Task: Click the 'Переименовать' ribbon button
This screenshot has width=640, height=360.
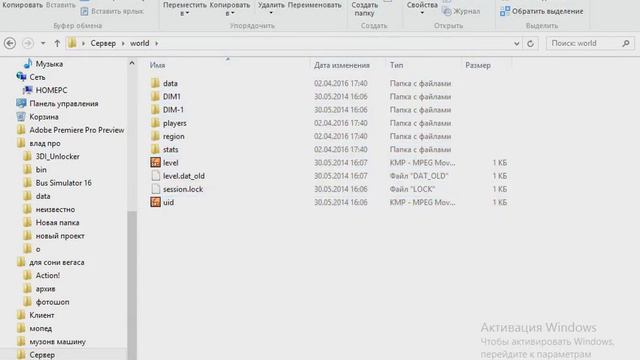Action: 315,5
